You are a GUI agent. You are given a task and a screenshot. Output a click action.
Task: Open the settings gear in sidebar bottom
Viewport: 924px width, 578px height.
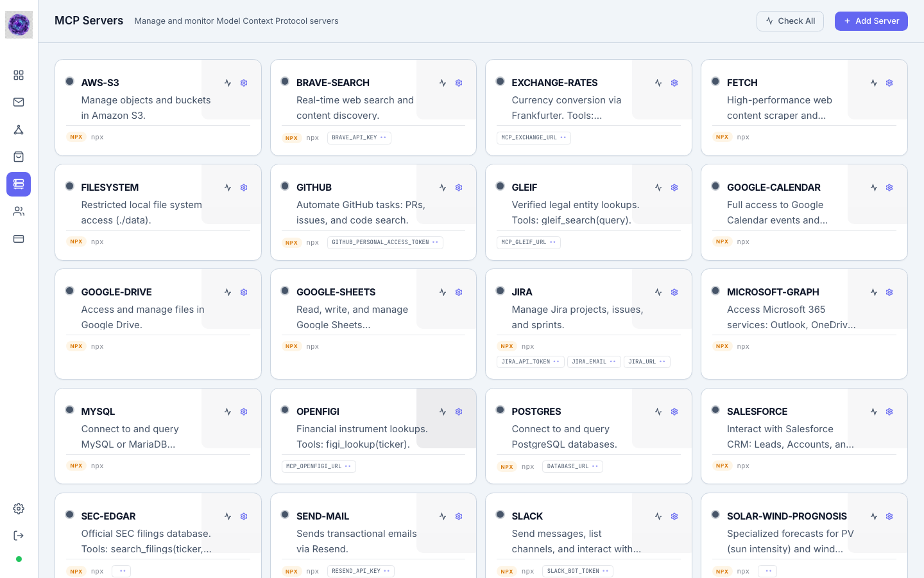pyautogui.click(x=19, y=509)
